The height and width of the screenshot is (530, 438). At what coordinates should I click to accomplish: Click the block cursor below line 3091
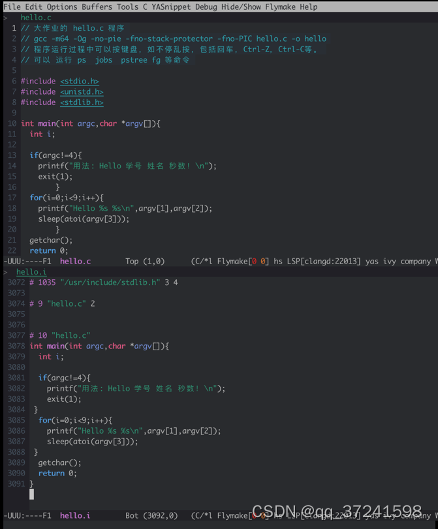click(x=31, y=495)
